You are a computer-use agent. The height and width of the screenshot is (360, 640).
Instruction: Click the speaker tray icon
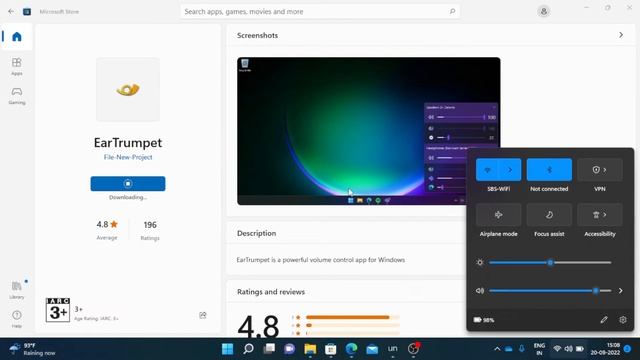[x=568, y=349]
